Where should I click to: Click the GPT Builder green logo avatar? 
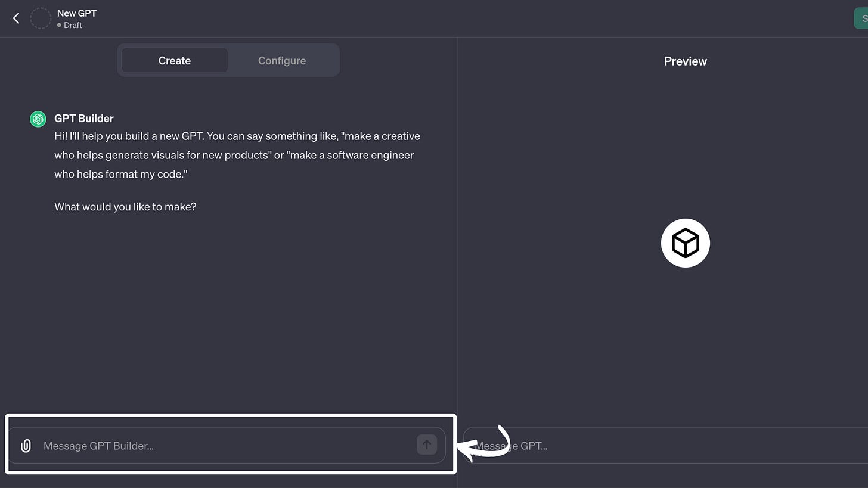click(x=38, y=119)
